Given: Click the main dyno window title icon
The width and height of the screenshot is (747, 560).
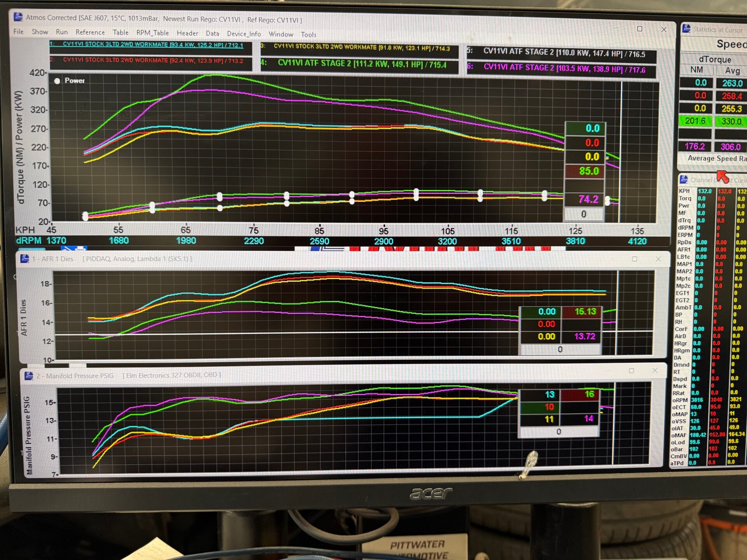Looking at the screenshot, I should [x=18, y=17].
